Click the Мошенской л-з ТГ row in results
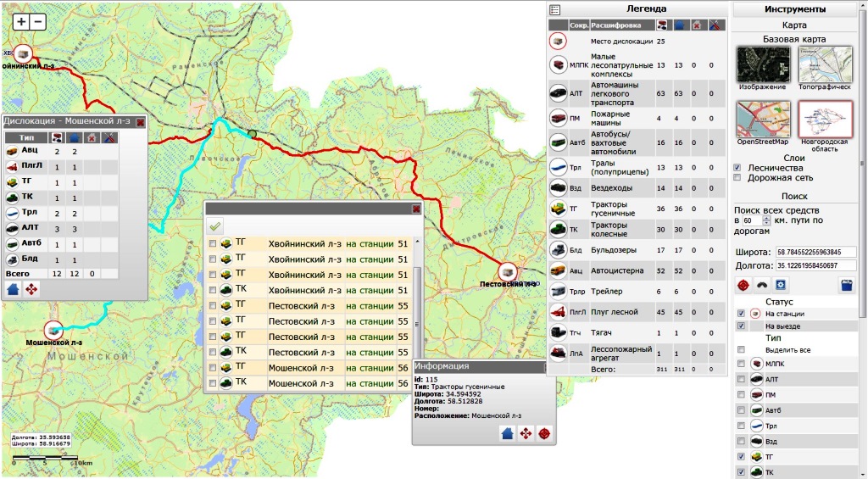 (x=309, y=368)
